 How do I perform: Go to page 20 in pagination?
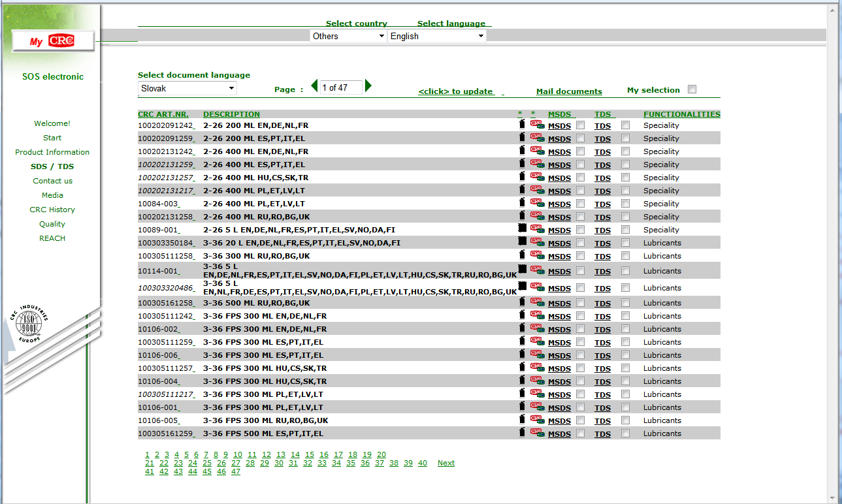point(381,454)
